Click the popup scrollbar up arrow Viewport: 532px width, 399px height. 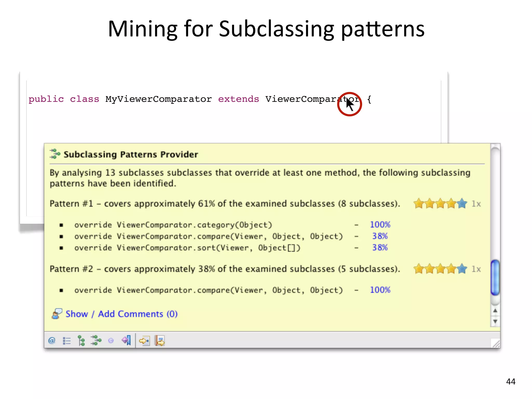point(495,311)
